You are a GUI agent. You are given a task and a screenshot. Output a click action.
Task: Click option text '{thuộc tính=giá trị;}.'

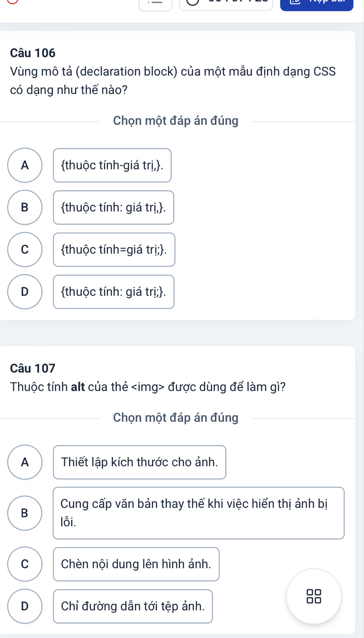coord(114,250)
